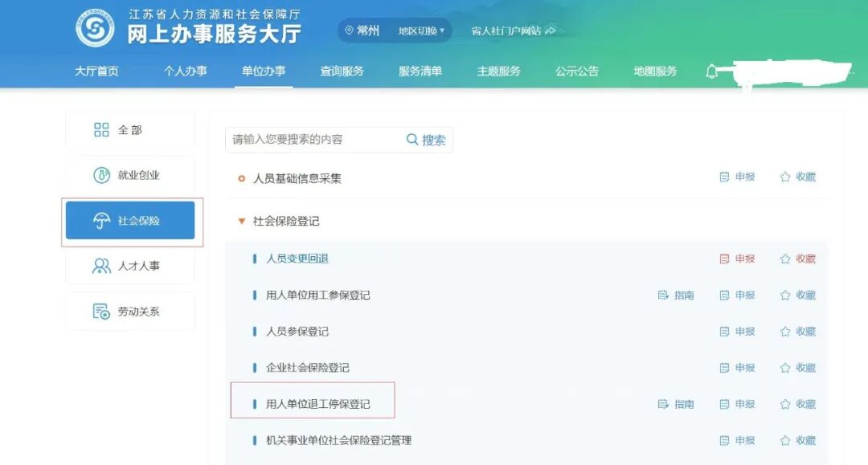Select the 劳动关系 sidebar icon
This screenshot has height=465, width=868.
pos(100,311)
